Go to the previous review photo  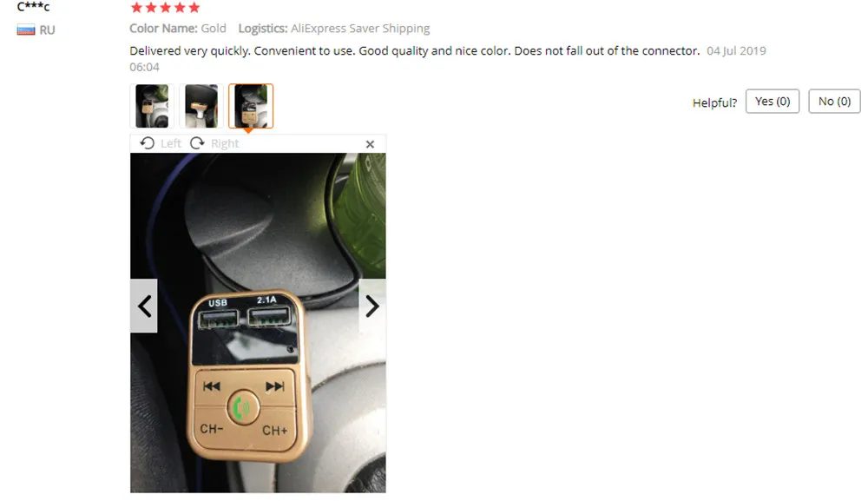click(x=144, y=306)
